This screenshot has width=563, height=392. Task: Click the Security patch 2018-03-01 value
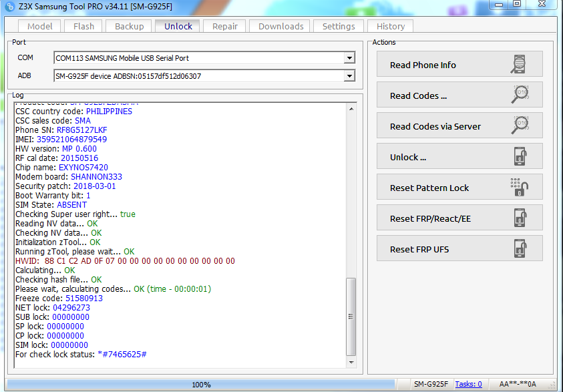pos(95,186)
